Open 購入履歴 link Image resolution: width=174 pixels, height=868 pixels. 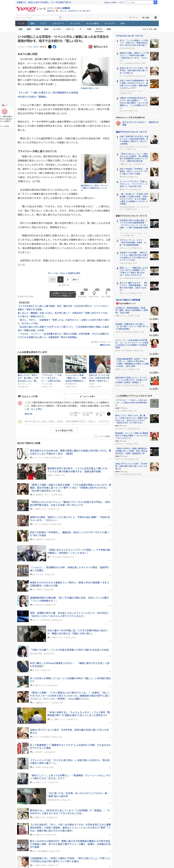[146, 18]
